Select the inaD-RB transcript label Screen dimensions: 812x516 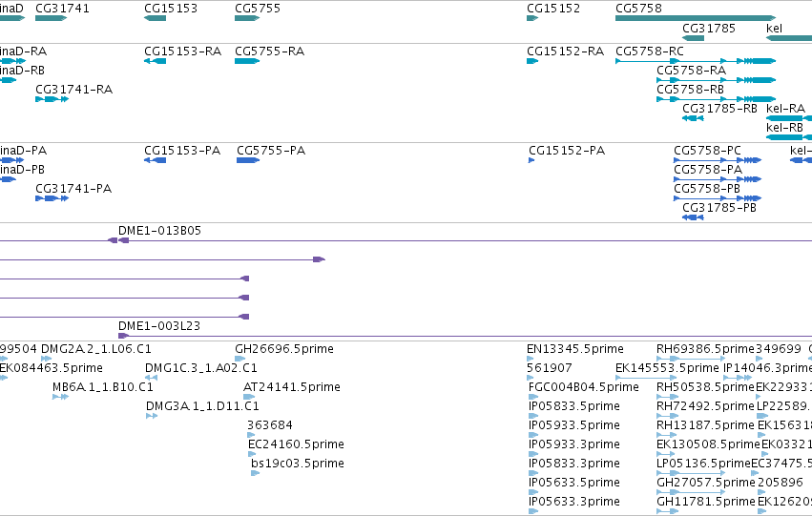(22, 70)
